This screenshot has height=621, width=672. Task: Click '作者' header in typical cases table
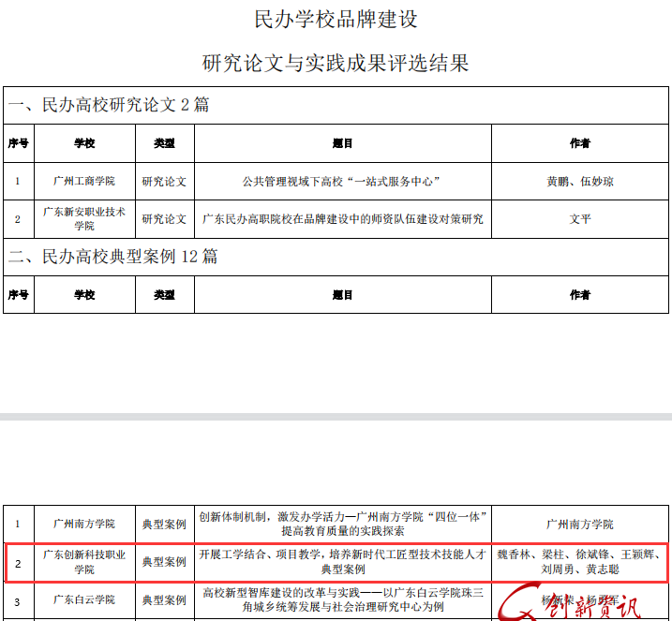[x=580, y=295]
